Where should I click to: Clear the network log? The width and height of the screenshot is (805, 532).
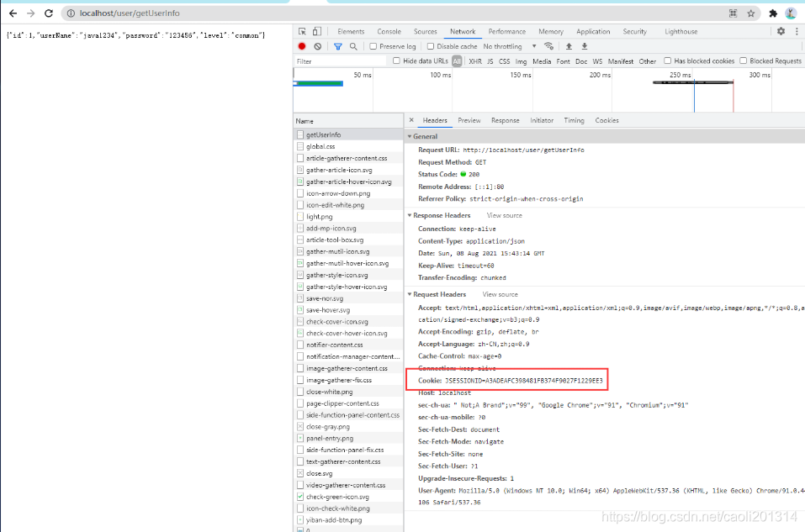(x=318, y=46)
